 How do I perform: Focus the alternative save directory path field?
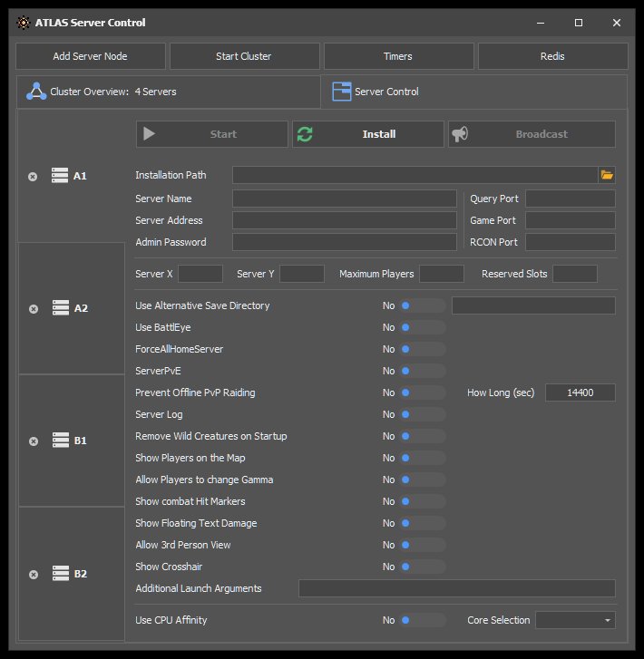[x=533, y=305]
